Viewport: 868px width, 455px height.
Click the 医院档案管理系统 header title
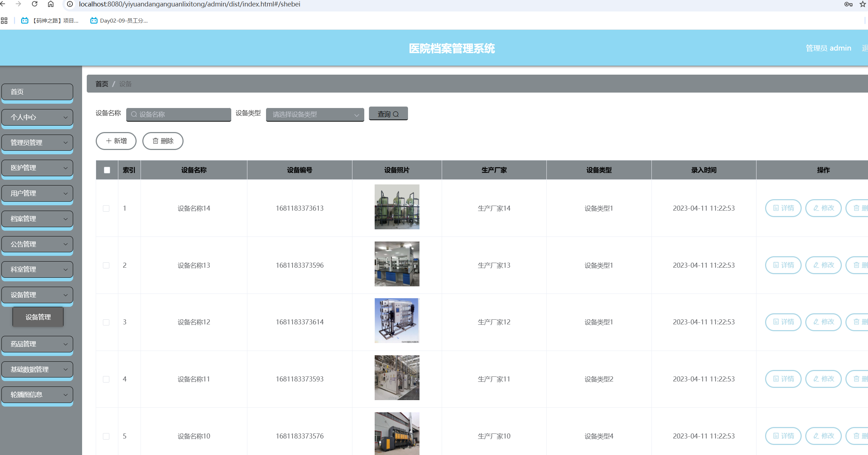click(x=452, y=48)
